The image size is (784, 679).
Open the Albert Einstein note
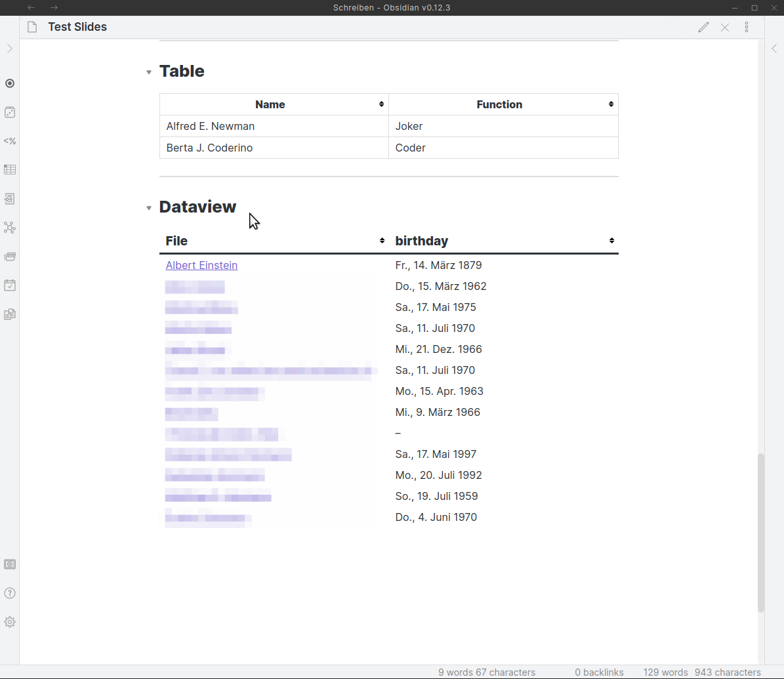201,265
